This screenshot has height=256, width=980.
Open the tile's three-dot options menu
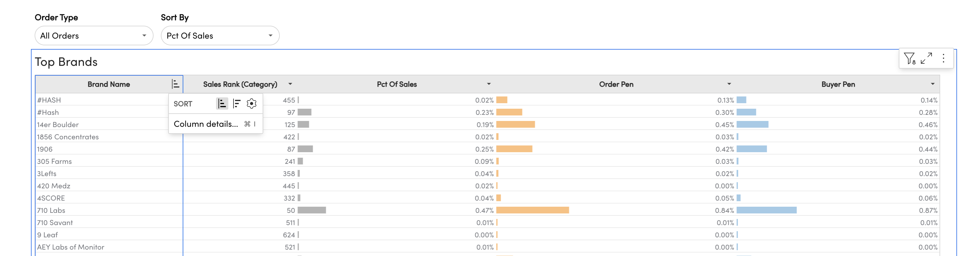click(944, 58)
